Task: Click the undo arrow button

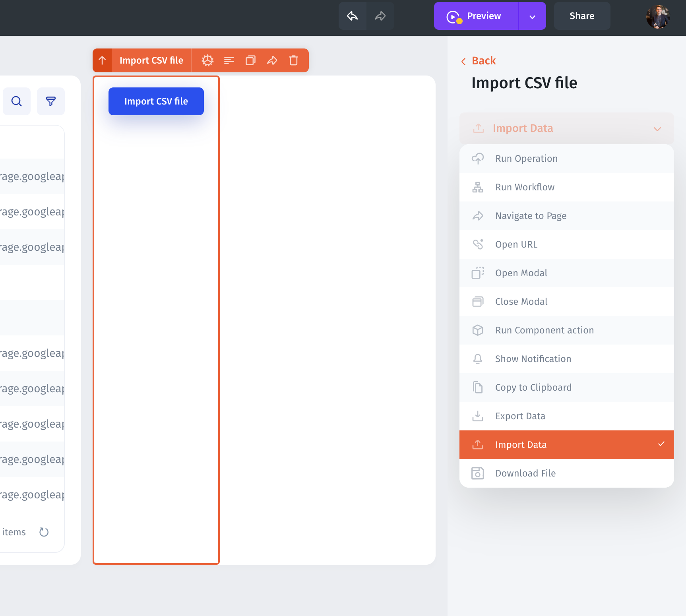Action: pyautogui.click(x=353, y=16)
